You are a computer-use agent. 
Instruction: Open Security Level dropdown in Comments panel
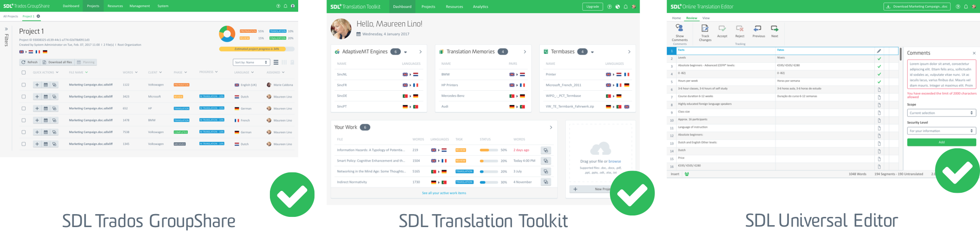942,131
